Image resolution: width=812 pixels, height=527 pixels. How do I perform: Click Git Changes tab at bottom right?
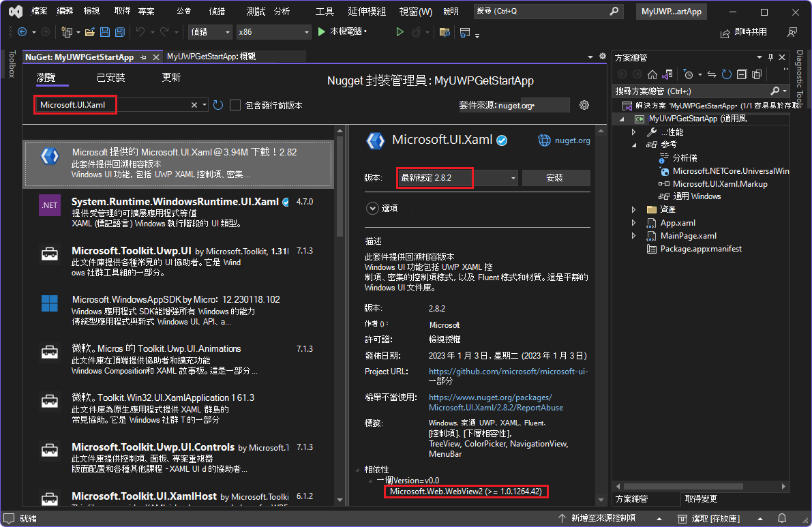pos(701,498)
